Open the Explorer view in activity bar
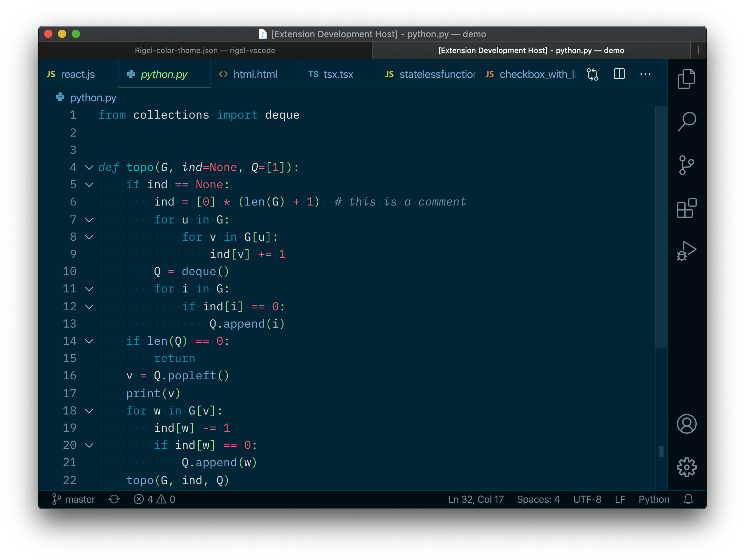The height and width of the screenshot is (560, 745). (686, 79)
